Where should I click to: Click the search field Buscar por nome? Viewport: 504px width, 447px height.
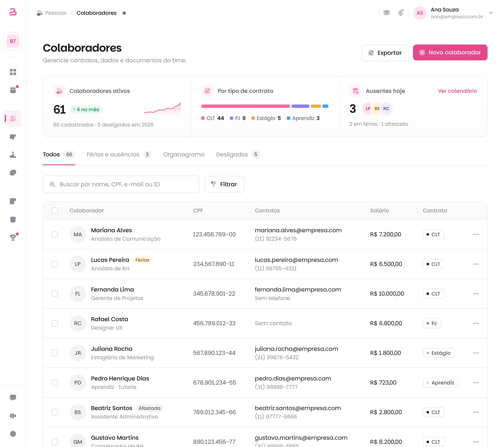coord(121,184)
